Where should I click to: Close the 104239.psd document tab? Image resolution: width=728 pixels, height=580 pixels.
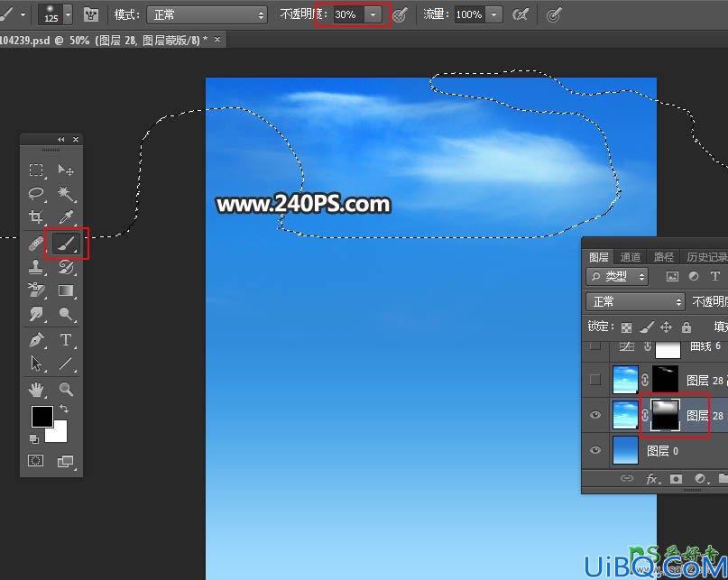click(x=217, y=40)
